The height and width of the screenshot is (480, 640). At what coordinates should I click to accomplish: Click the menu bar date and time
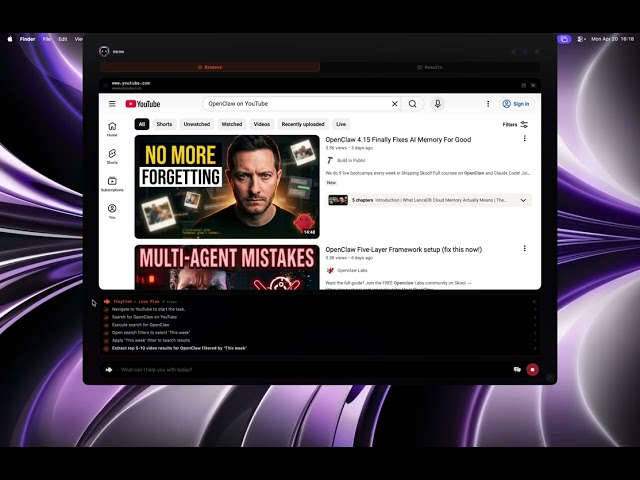(x=612, y=39)
